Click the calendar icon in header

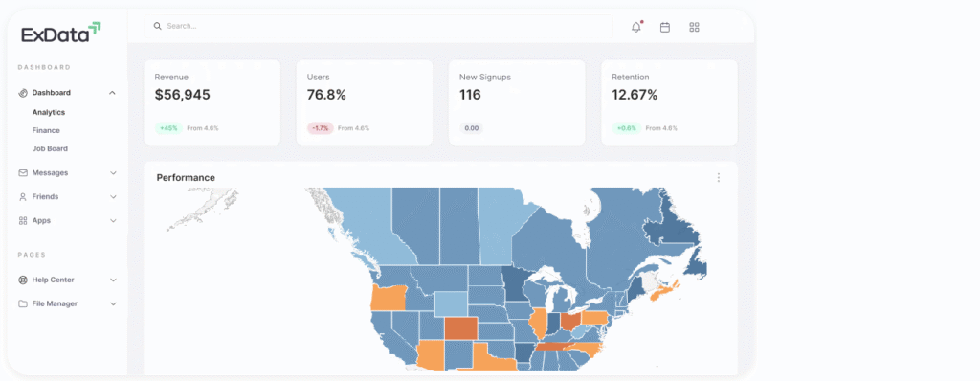coord(665,27)
